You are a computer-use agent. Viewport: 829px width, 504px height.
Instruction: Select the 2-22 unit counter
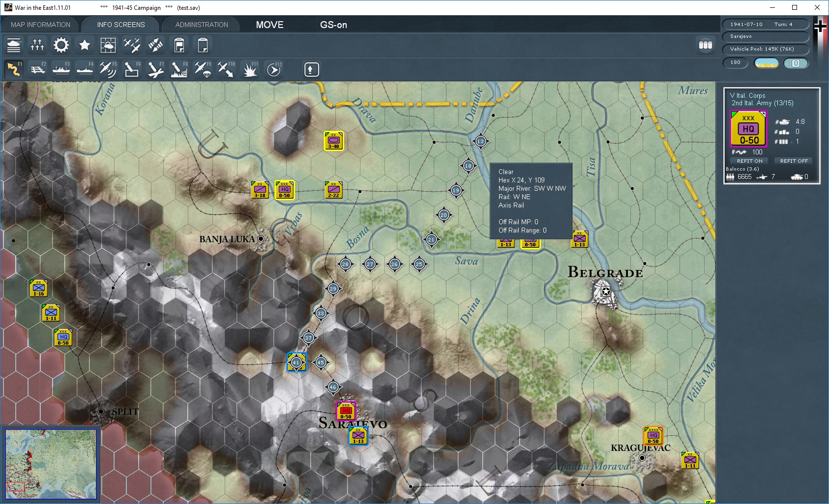[x=333, y=190]
